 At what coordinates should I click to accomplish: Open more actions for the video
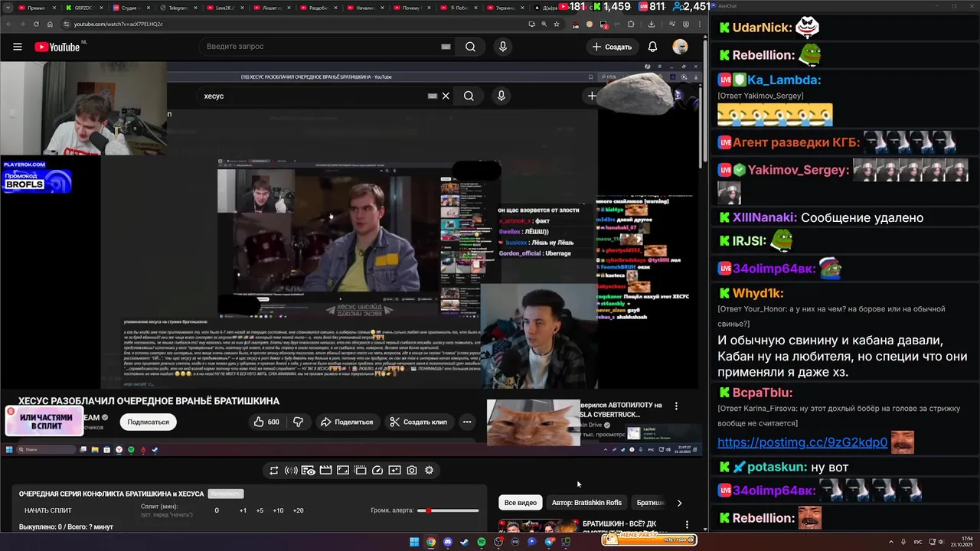pyautogui.click(x=466, y=422)
